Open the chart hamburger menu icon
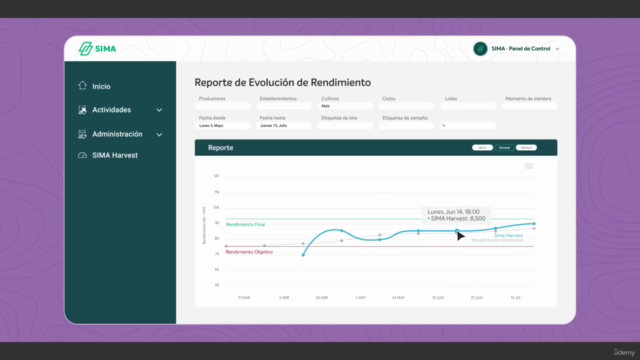 [529, 166]
